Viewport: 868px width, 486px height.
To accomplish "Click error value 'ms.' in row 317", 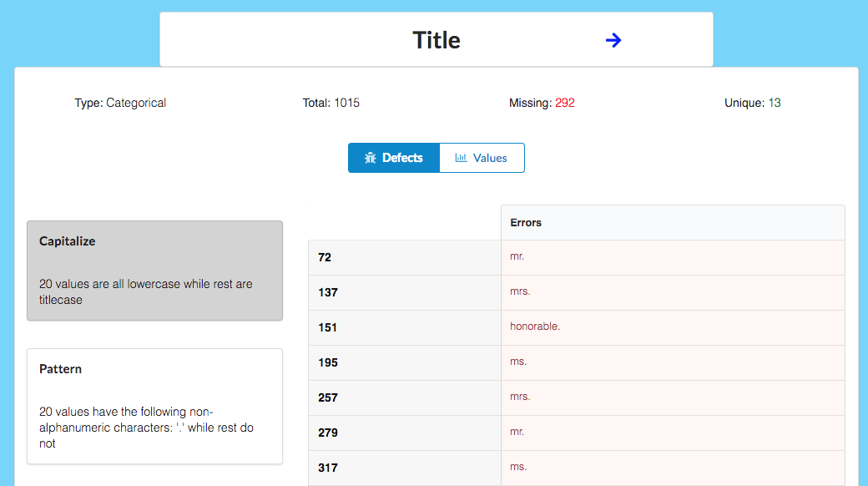I will pyautogui.click(x=518, y=467).
